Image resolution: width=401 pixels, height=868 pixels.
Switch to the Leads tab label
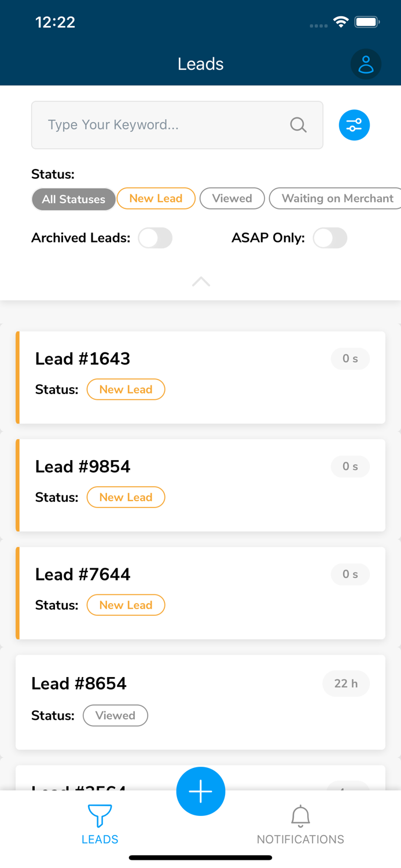pyautogui.click(x=100, y=839)
